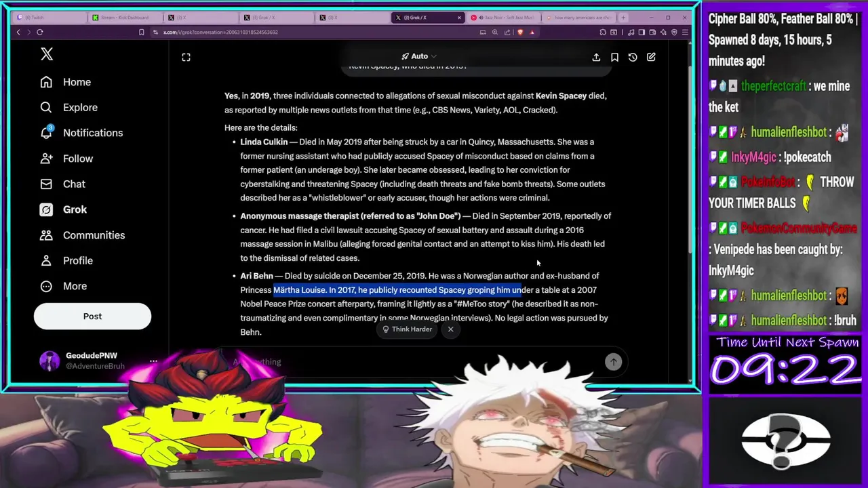
Task: Toggle the browser sidebar panel icon
Action: [x=642, y=32]
